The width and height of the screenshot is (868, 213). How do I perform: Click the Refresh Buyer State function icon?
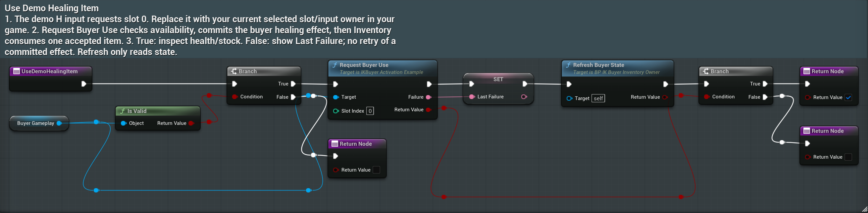[568, 65]
